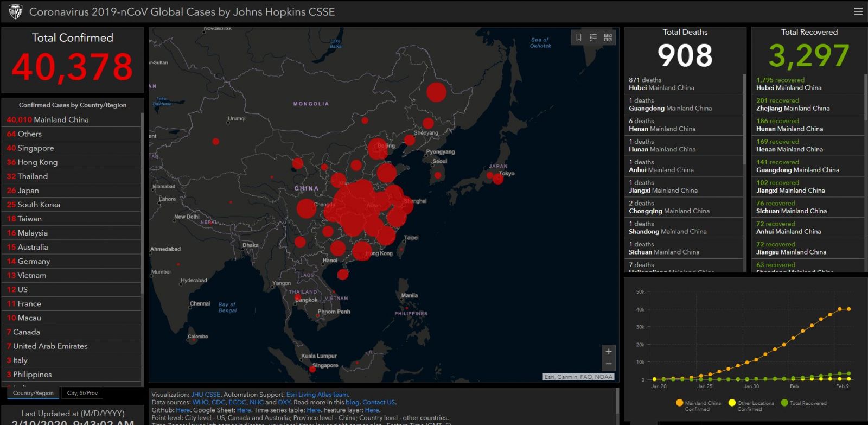The height and width of the screenshot is (425, 868).
Task: Open the basemap gallery grid icon
Action: [x=608, y=37]
